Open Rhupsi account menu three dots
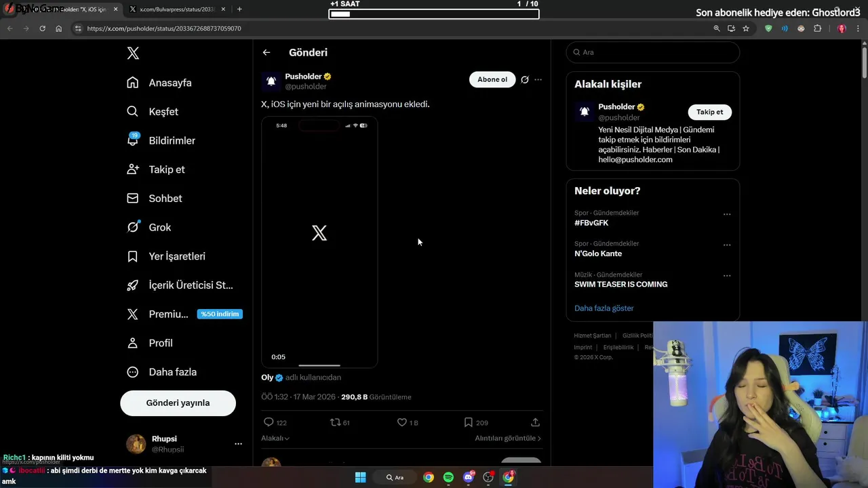This screenshot has height=488, width=868. pyautogui.click(x=238, y=444)
